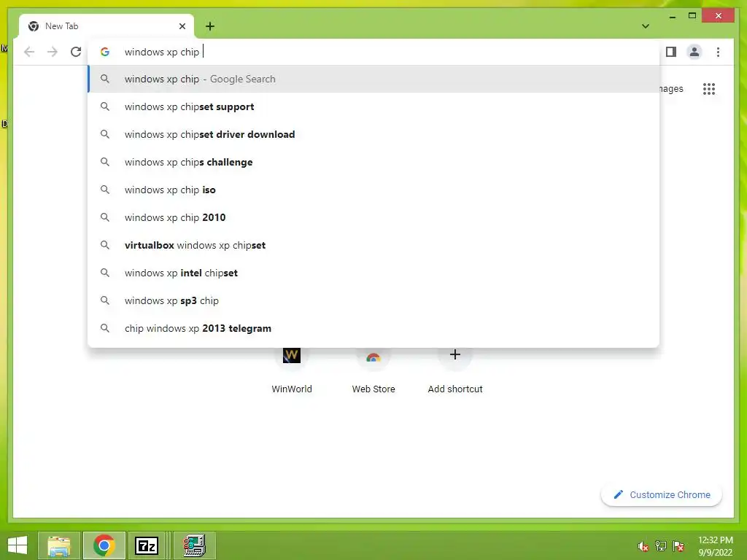Viewport: 747px width, 560px height.
Task: Open Chrome's three-dot menu
Action: pyautogui.click(x=718, y=52)
